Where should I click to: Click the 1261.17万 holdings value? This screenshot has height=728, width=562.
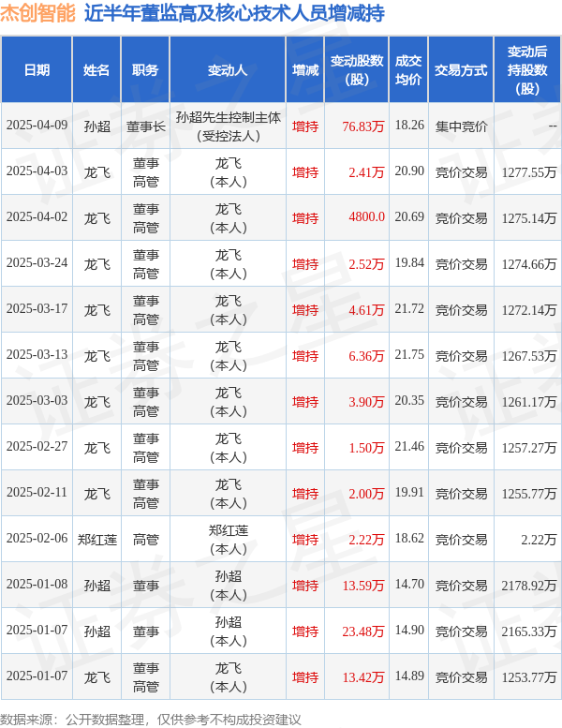528,402
